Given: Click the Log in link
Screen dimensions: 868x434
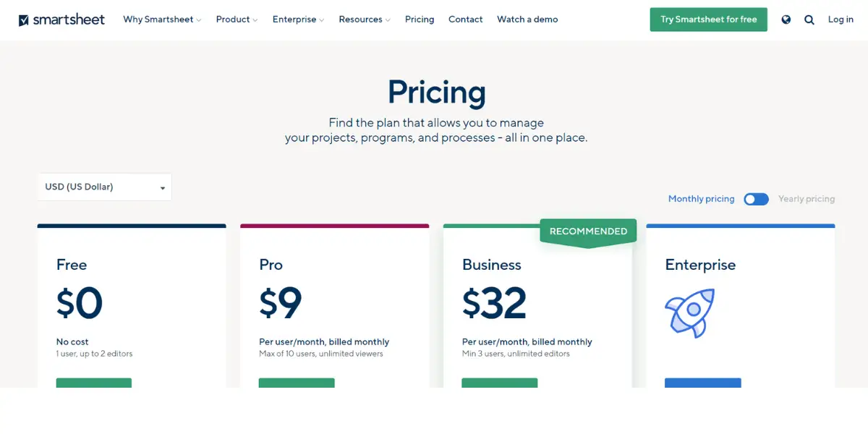Looking at the screenshot, I should pos(841,20).
